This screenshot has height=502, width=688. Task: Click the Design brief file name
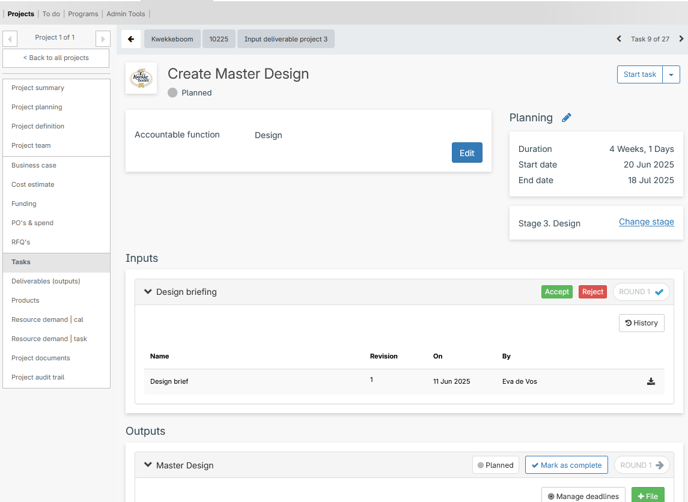(169, 381)
